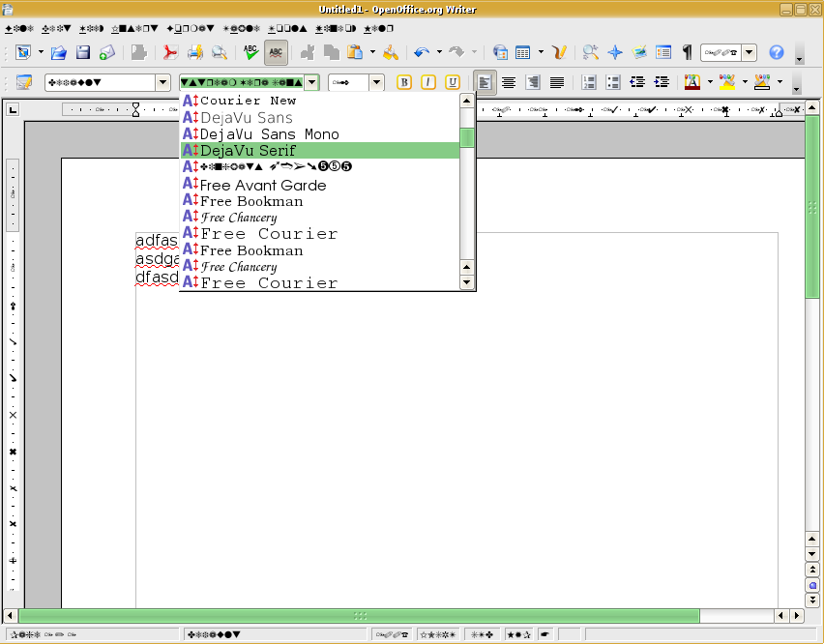Insert a table with the Table icon

pos(523,52)
